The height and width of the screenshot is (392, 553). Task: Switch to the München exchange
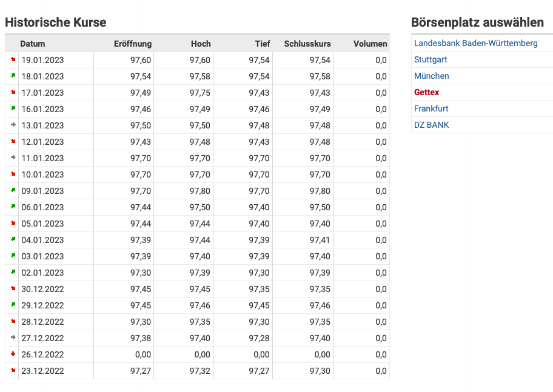[431, 76]
